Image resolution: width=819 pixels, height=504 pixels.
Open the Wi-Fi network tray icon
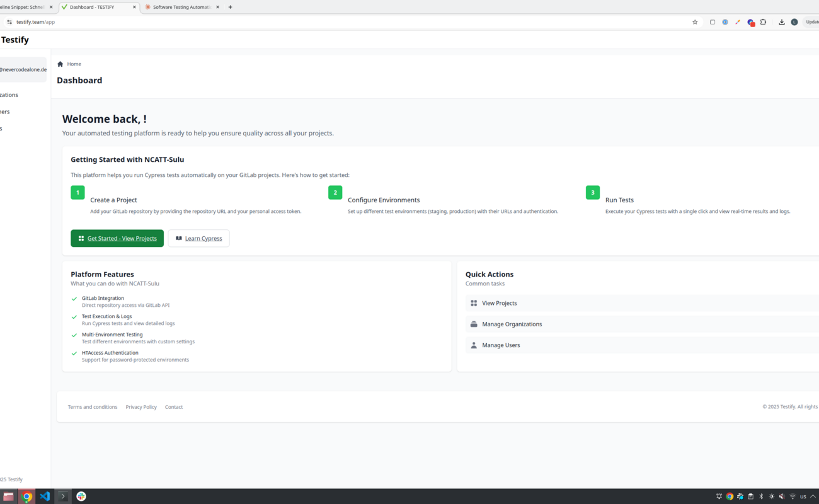click(x=793, y=496)
